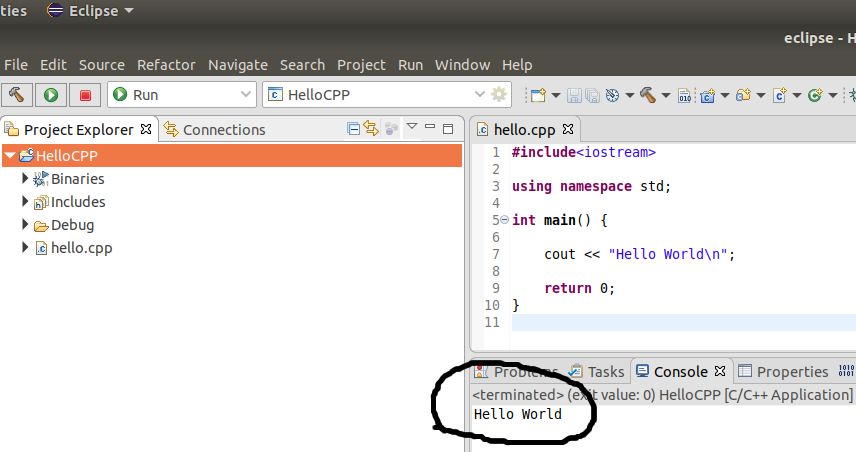
Task: Click the Save All icon
Action: (x=592, y=96)
